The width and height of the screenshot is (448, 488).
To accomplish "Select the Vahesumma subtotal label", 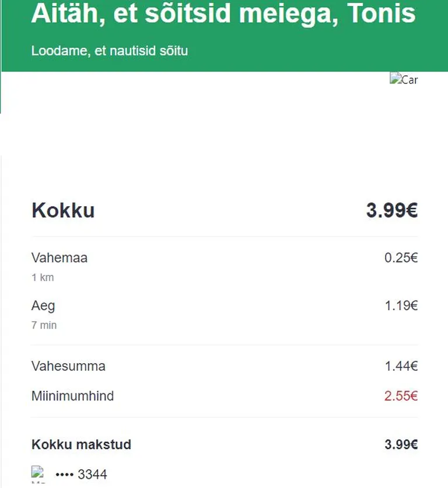I will 68,367.
